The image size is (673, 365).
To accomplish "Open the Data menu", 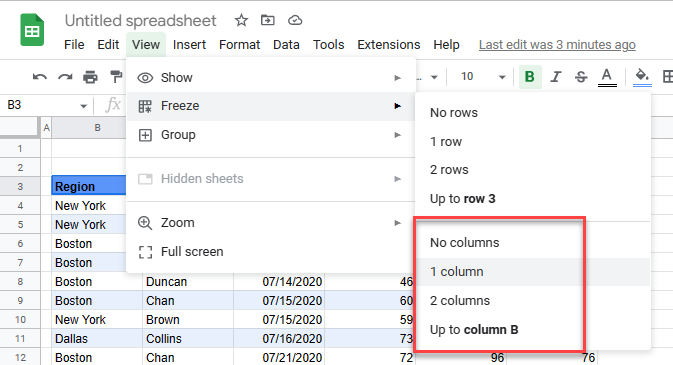I will 286,45.
